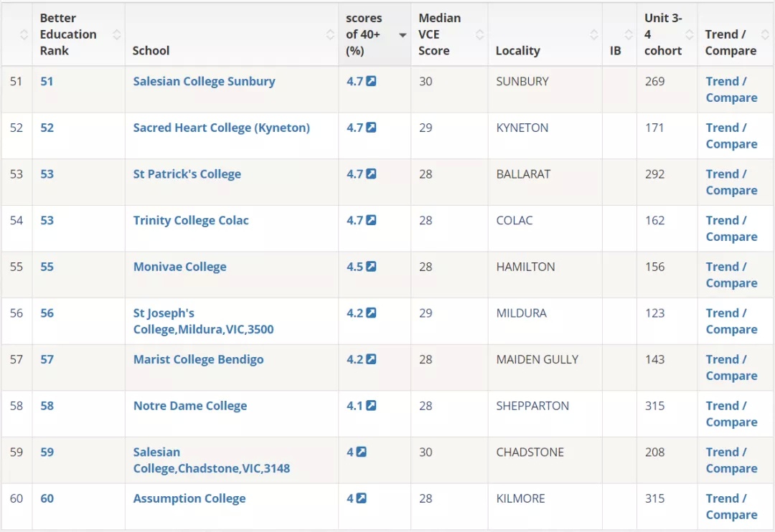The width and height of the screenshot is (775, 532).
Task: Click Trend / Compare in the Notre Dame College row
Action: pos(731,414)
